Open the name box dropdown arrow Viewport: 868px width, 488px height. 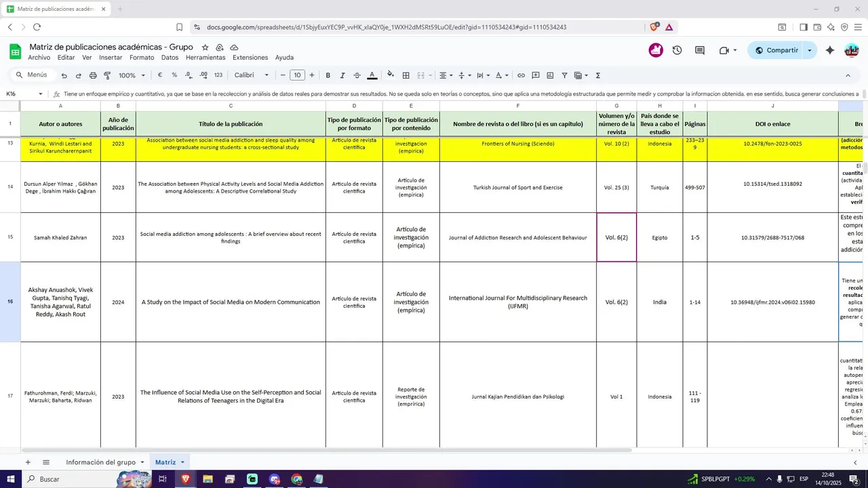[x=41, y=94]
